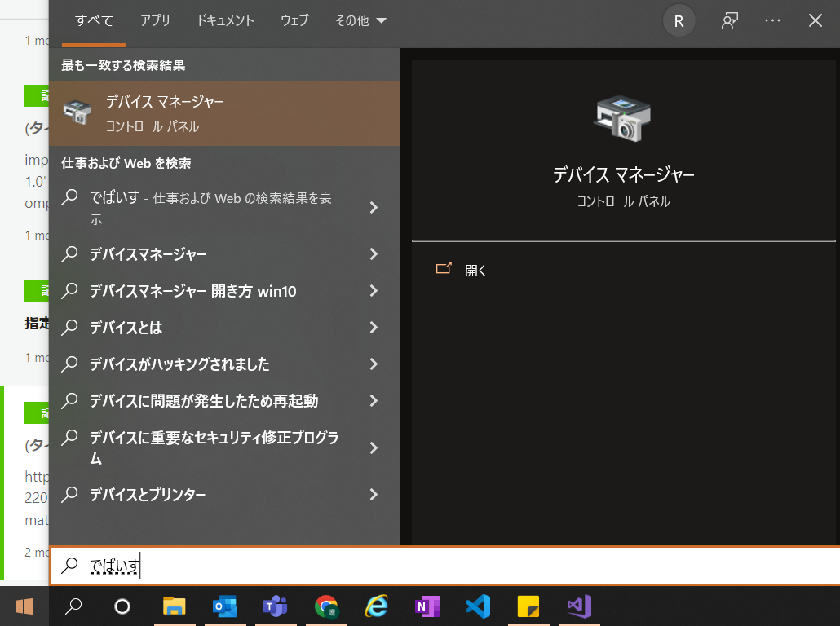Launch OneNote from the taskbar

click(x=427, y=607)
